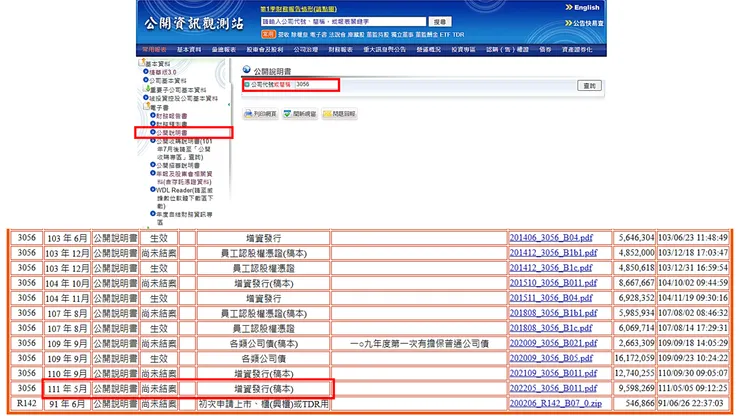Click the arrow icon before English link
This screenshot has height=416, width=740.
point(569,8)
